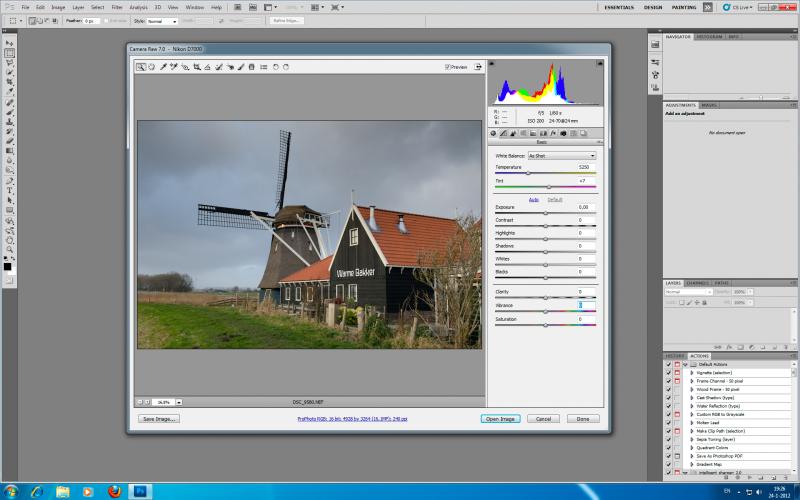Click the Open Image button

coord(500,418)
